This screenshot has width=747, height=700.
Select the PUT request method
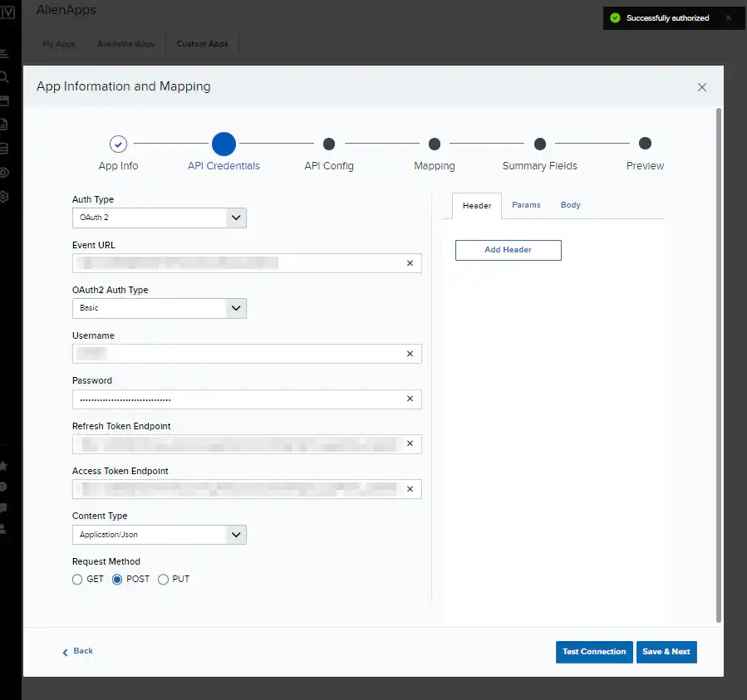coord(163,580)
